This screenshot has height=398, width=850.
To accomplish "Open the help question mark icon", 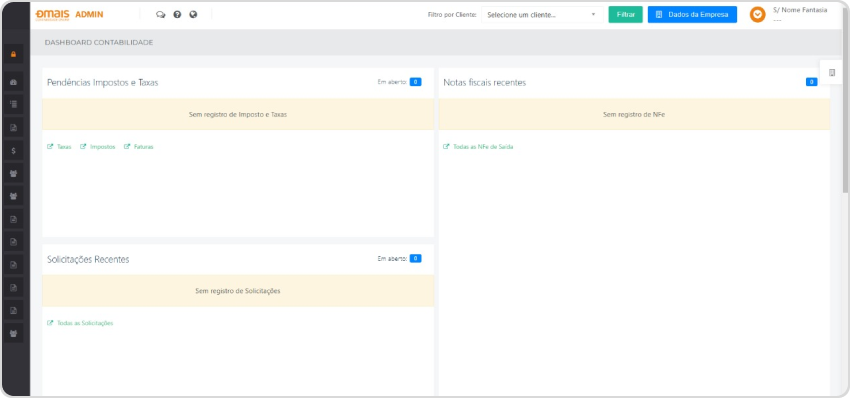I will click(x=177, y=15).
